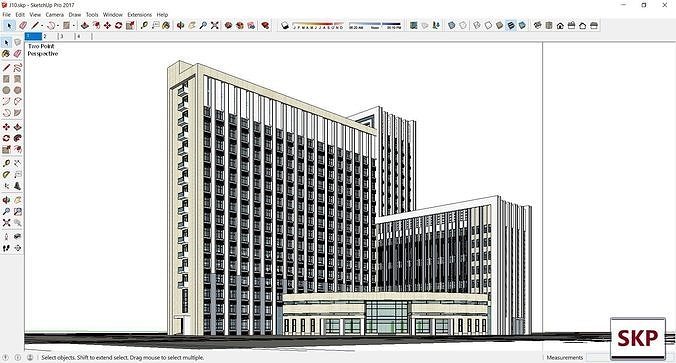Image resolution: width=676 pixels, height=363 pixels.
Task: Enable Wireframe face style
Action: click(477, 25)
